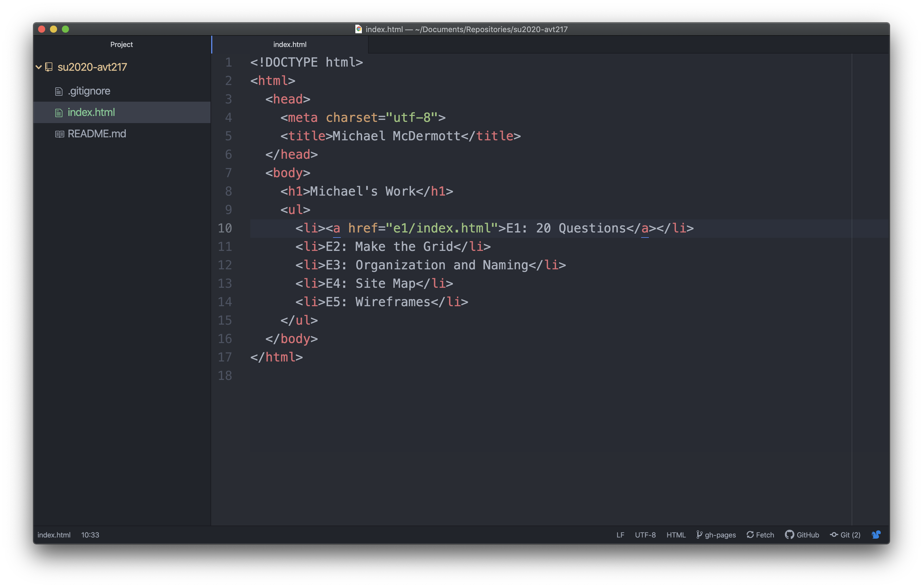Image resolution: width=923 pixels, height=588 pixels.
Task: Click the Fetch refresh icon
Action: tap(750, 535)
